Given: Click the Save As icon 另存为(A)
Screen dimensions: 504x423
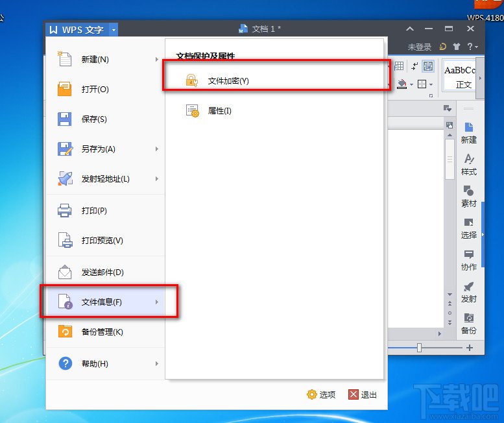Looking at the screenshot, I should 66,149.
